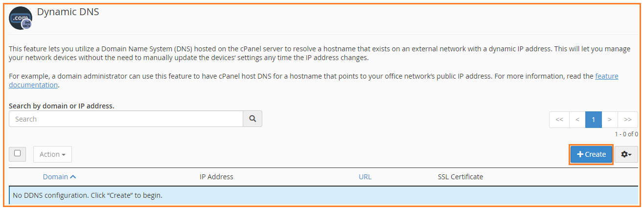The width and height of the screenshot is (644, 210).
Task: Open the gear settings dropdown
Action: click(626, 154)
